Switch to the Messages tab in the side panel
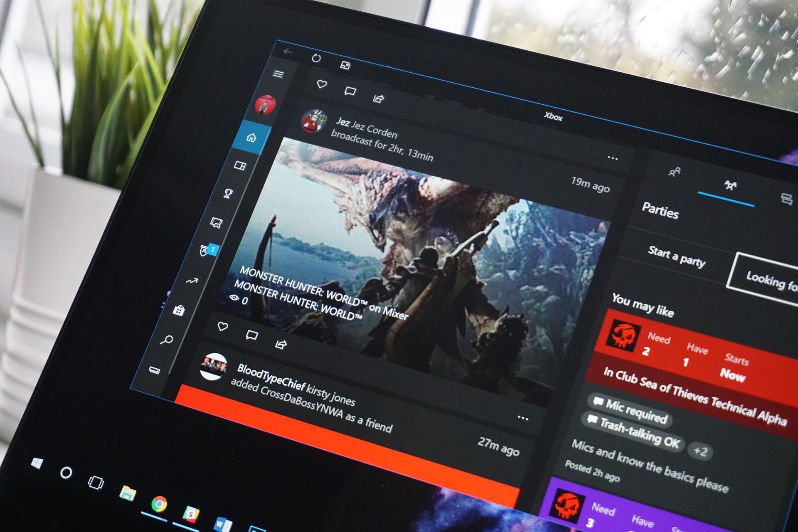 [786, 199]
